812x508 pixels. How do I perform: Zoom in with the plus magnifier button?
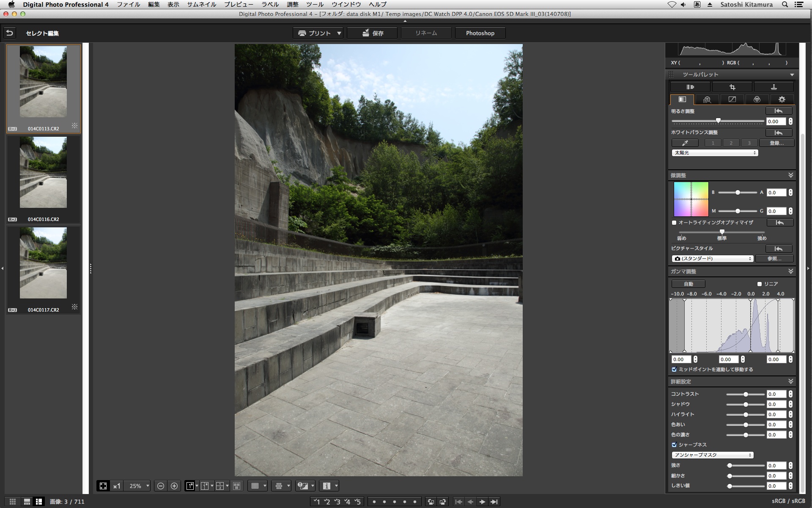click(x=174, y=486)
